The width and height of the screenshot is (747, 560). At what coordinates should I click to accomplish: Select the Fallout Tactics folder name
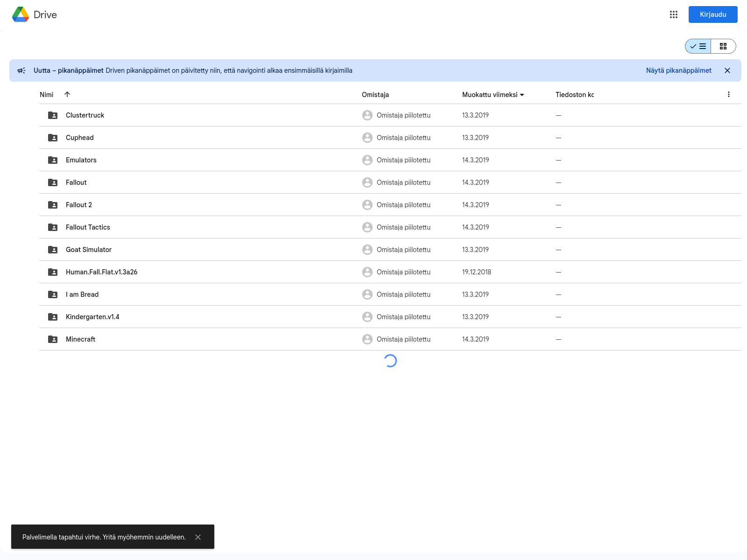[x=88, y=227]
